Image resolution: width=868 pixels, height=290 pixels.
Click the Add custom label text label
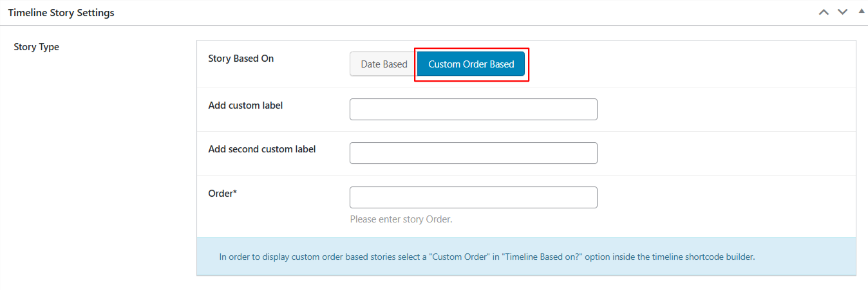click(x=245, y=105)
